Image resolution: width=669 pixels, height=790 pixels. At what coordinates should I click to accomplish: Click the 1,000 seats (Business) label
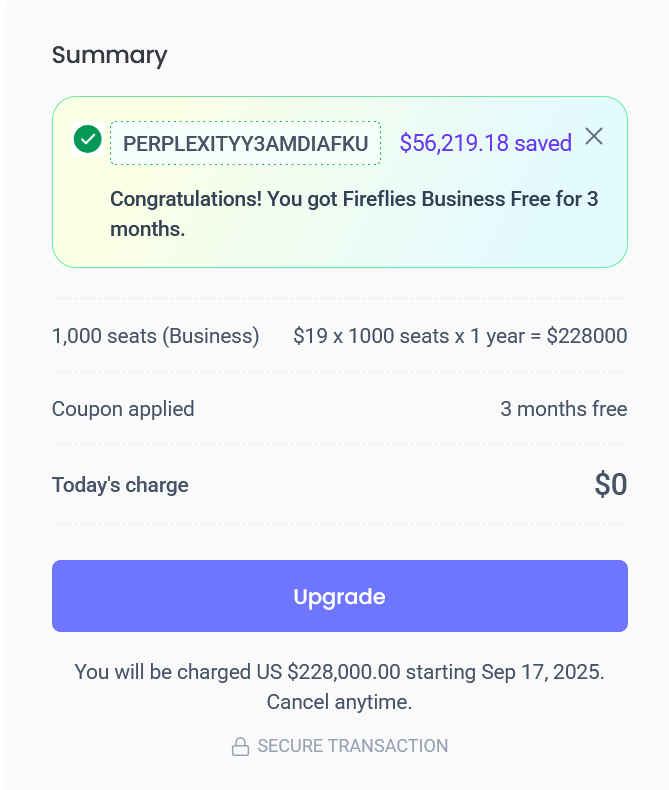point(155,336)
